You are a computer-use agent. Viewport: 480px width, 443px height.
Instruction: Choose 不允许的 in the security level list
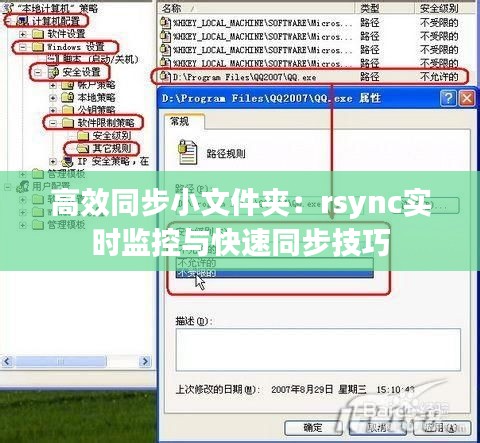[x=274, y=263]
